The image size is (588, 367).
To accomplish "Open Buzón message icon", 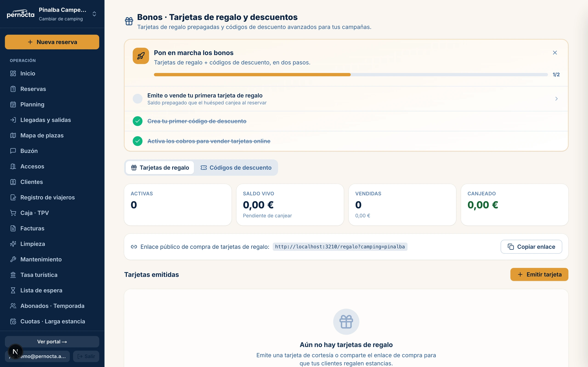I will pos(13,151).
